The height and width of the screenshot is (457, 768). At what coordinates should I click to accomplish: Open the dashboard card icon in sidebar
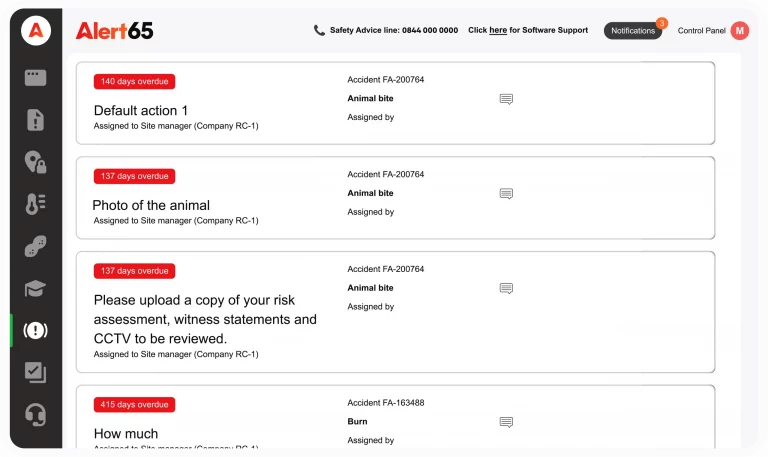click(x=36, y=78)
